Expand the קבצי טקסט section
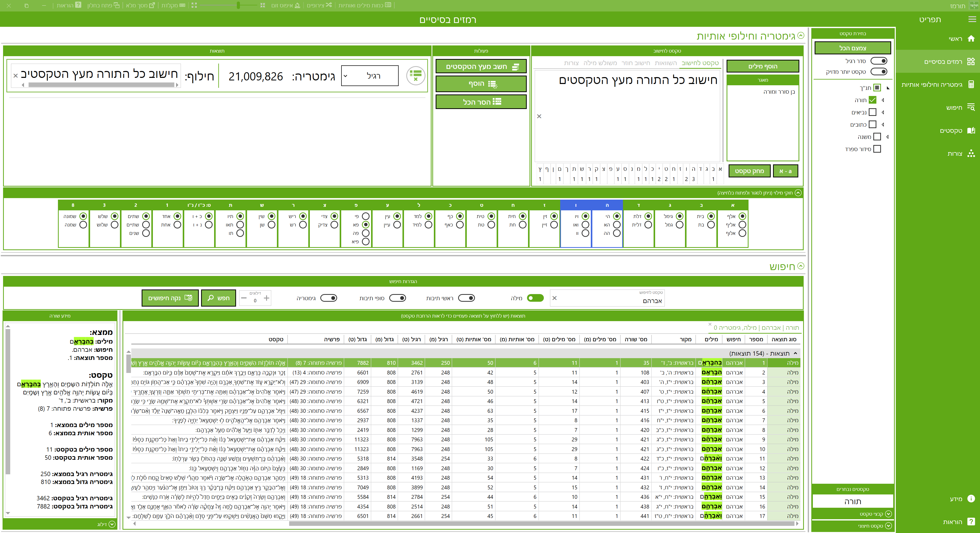Viewport: 980px width, 533px height. (888, 514)
